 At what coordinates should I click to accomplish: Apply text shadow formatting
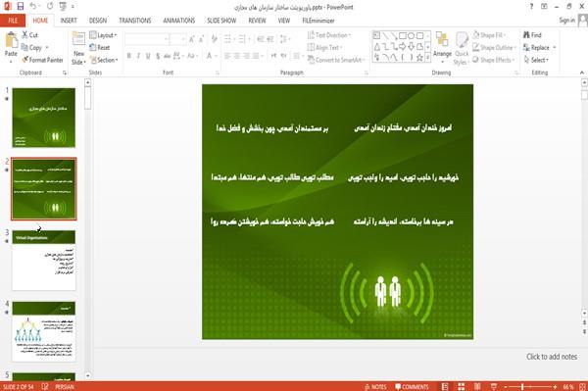[158, 56]
